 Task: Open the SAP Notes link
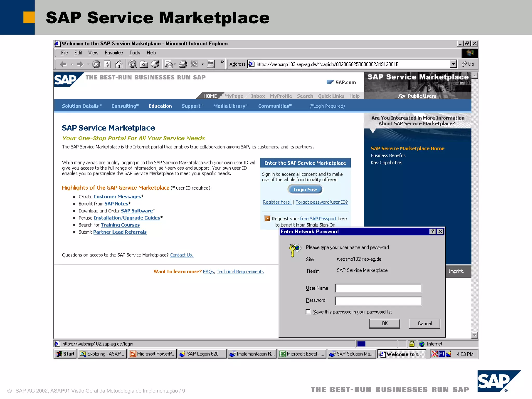click(x=116, y=204)
